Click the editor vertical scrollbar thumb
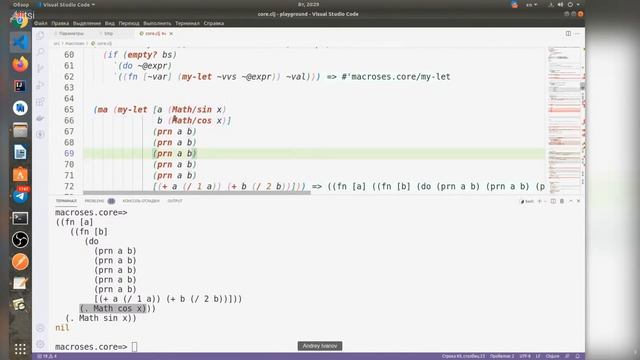Image resolution: width=640 pixels, height=360 pixels. point(582,86)
